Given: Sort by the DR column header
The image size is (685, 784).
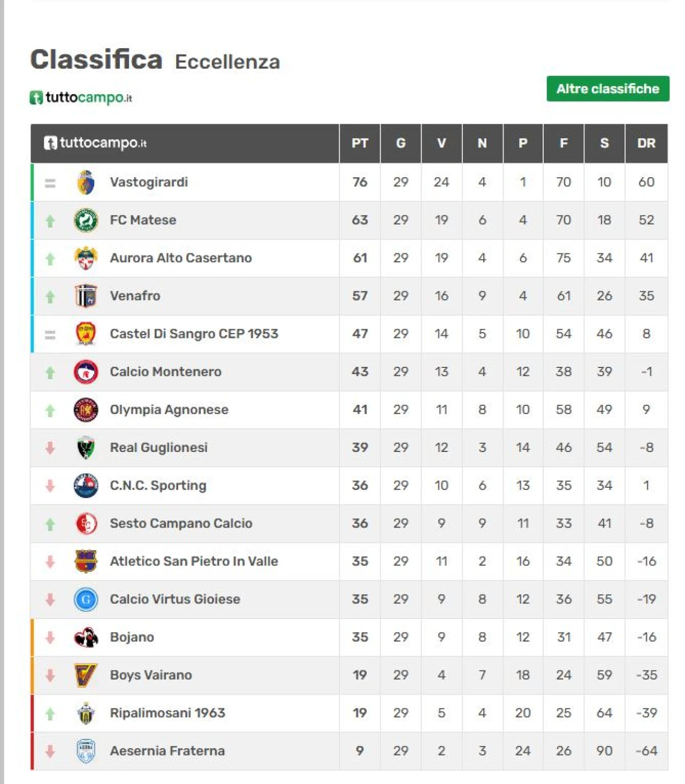Looking at the screenshot, I should click(646, 143).
